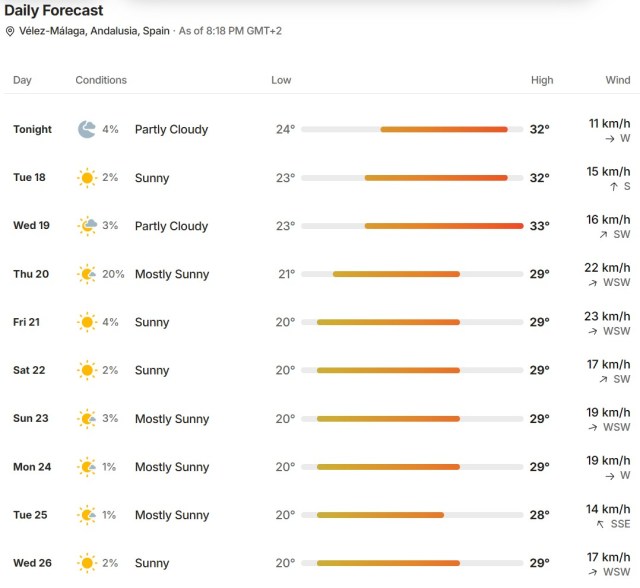Click the mostly sunny icon for Thu 20
This screenshot has width=640, height=588.
point(87,274)
